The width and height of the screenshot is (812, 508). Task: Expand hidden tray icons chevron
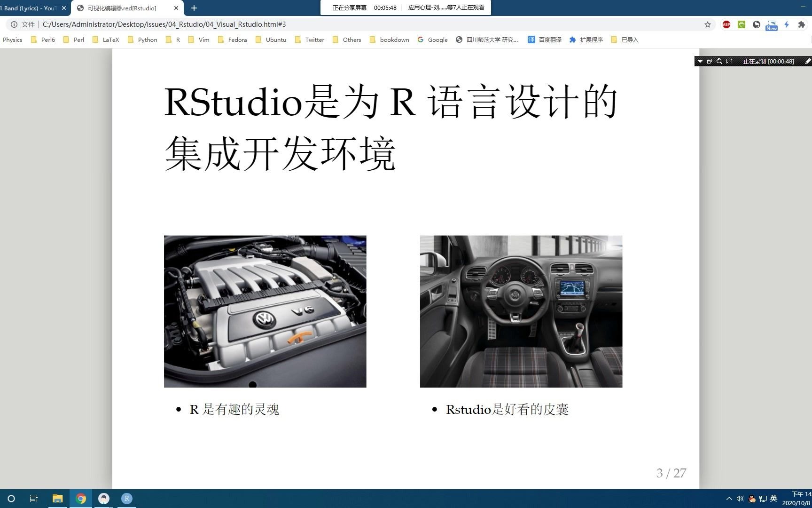click(729, 499)
